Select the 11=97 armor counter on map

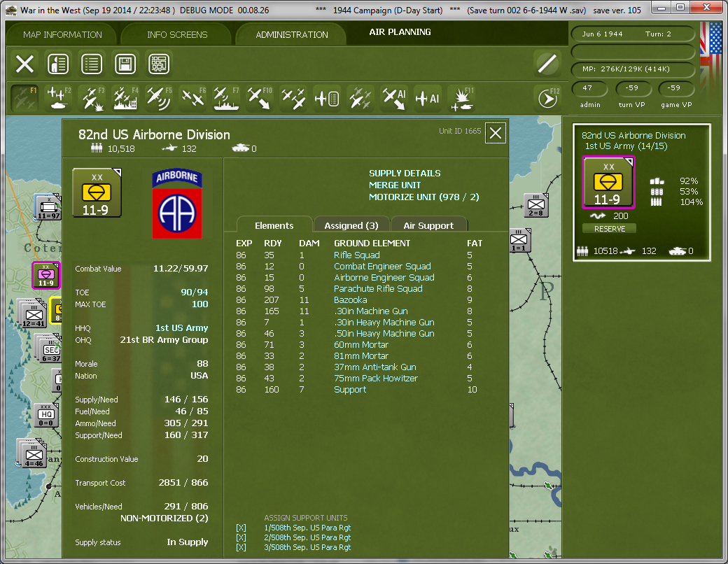click(x=48, y=207)
